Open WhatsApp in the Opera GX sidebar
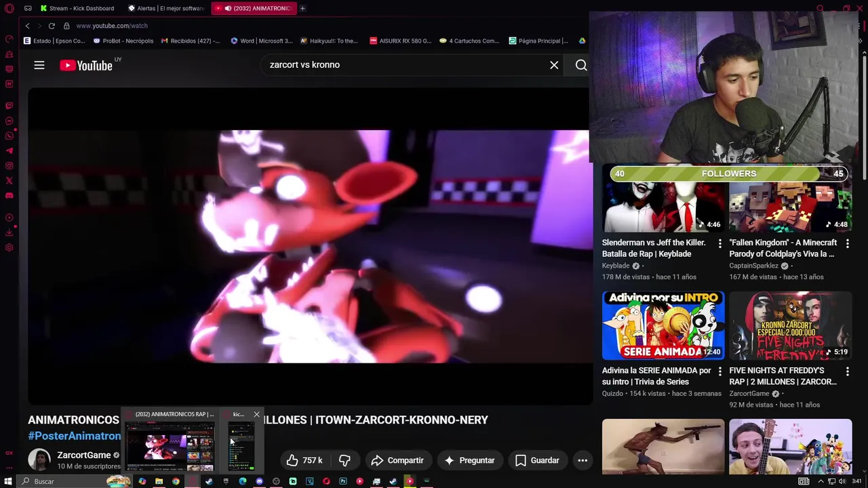 [9, 136]
